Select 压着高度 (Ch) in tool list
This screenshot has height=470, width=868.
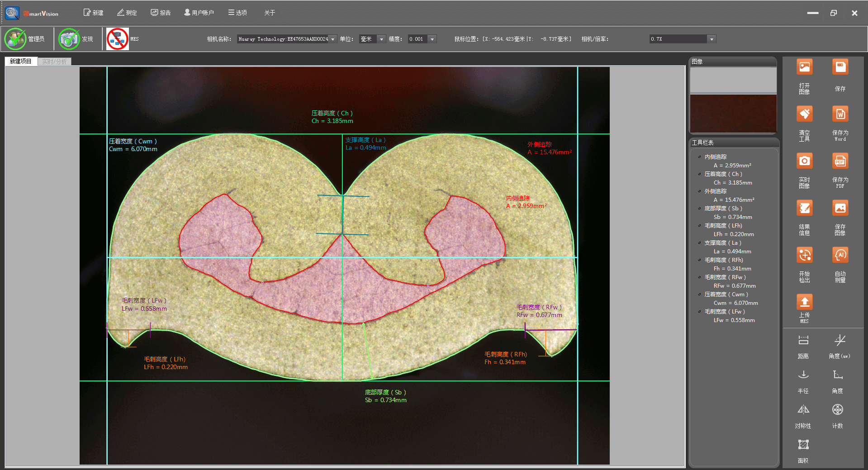point(723,174)
